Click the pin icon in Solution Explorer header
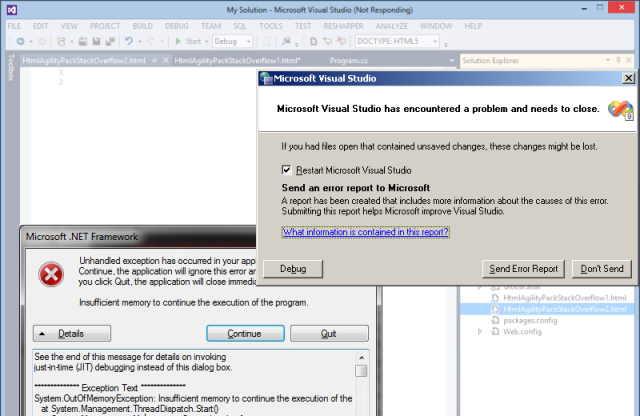The width and height of the screenshot is (640, 416). pos(618,60)
